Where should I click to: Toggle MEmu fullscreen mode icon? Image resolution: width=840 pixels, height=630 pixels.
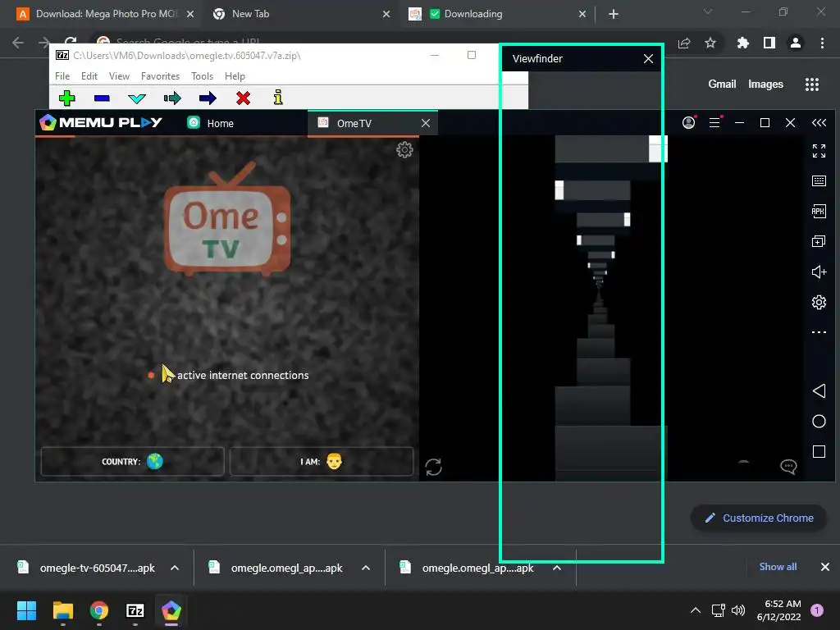[x=819, y=151]
